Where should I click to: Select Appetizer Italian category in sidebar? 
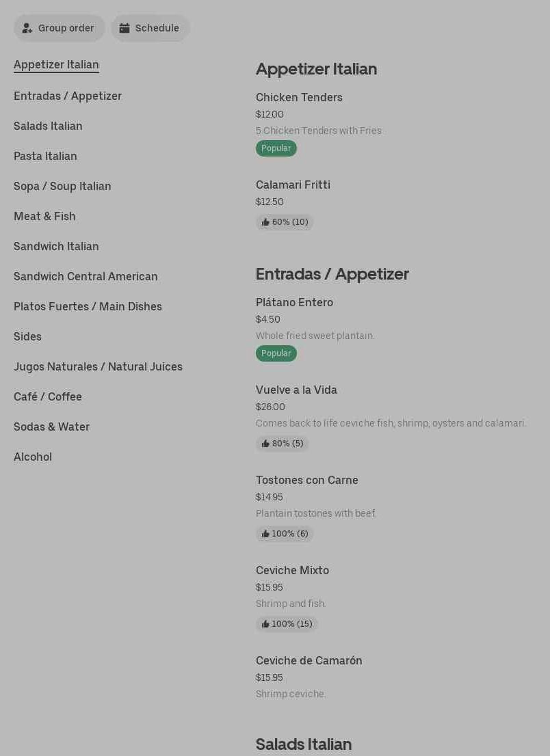tap(56, 65)
